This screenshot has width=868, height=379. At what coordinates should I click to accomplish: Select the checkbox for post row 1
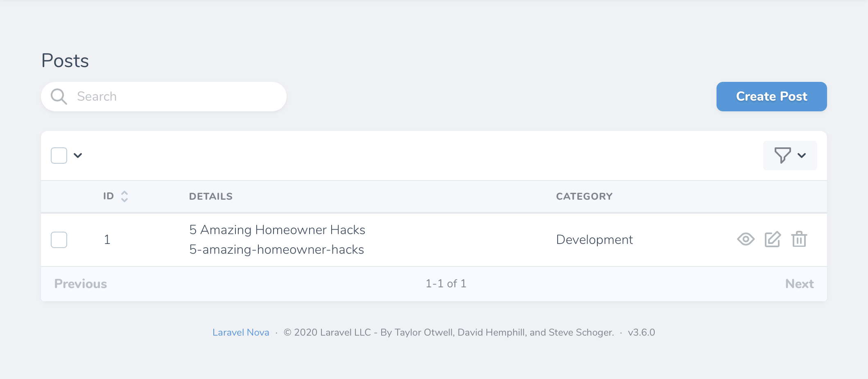59,240
